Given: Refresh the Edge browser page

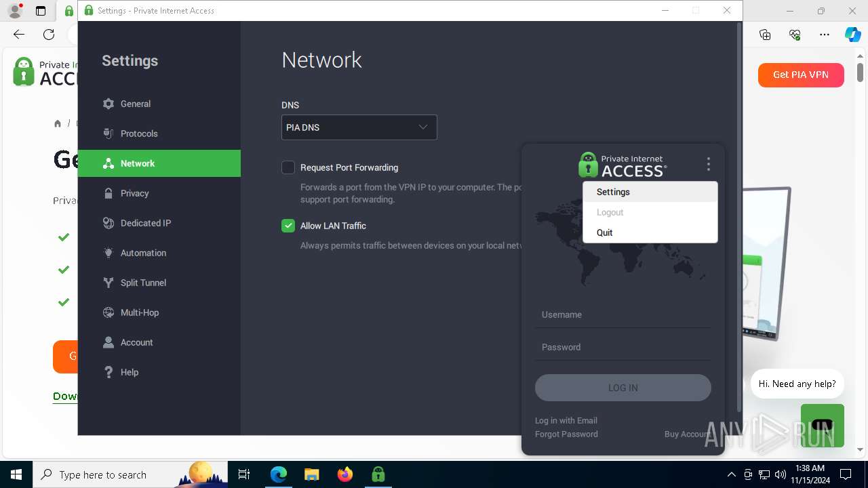Looking at the screenshot, I should [49, 35].
